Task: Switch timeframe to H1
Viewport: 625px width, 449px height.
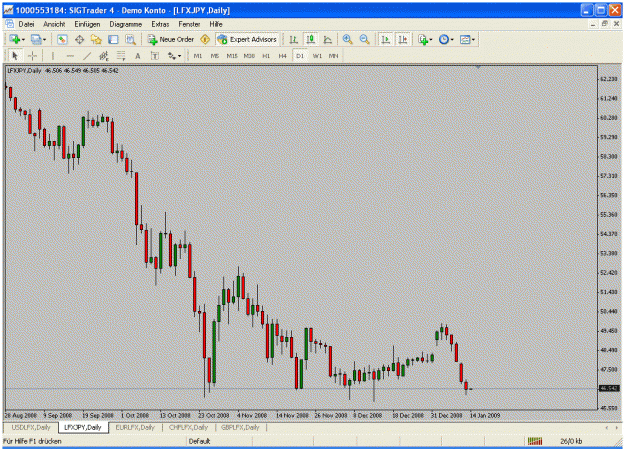Action: 266,56
